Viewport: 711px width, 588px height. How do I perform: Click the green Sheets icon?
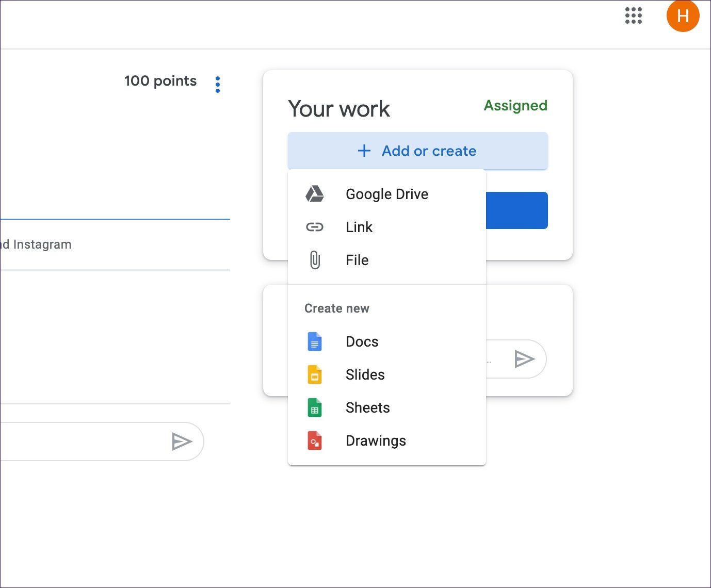315,407
